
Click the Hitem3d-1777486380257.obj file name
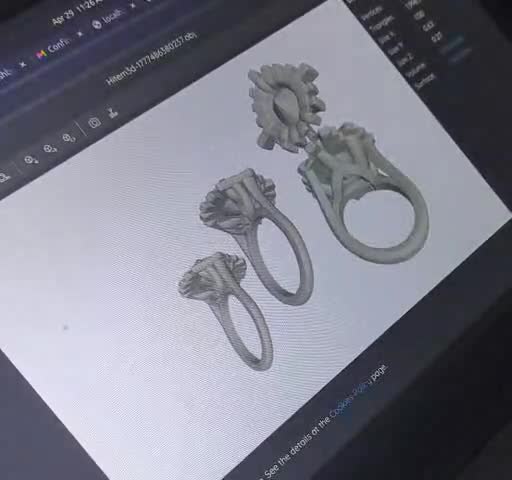(x=152, y=59)
